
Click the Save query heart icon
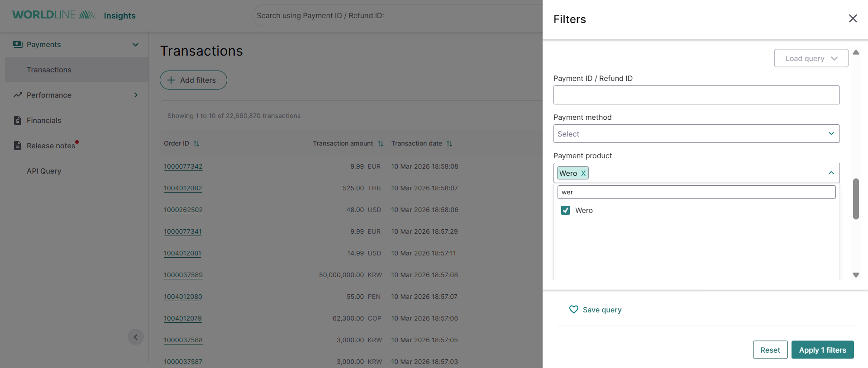(x=573, y=310)
